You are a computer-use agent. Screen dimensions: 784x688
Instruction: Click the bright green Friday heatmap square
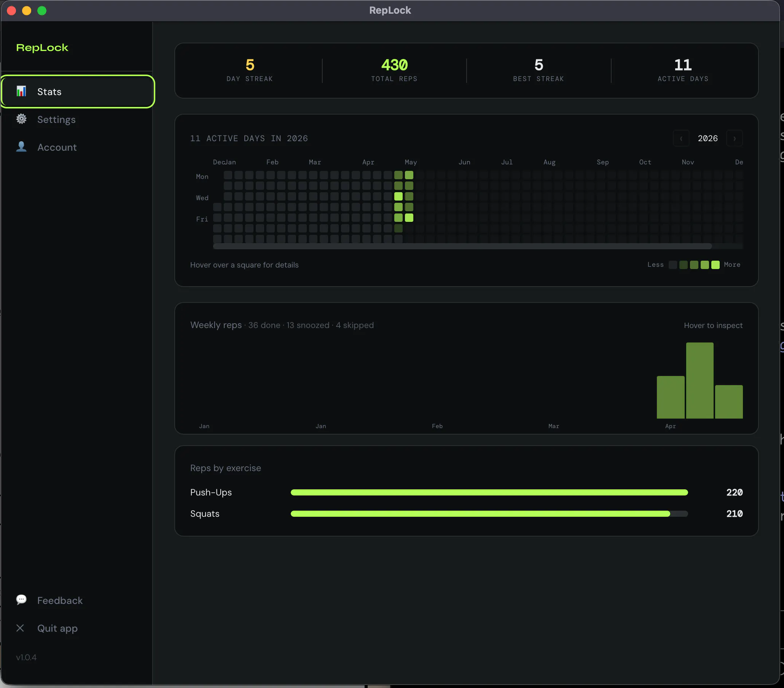[x=409, y=218]
